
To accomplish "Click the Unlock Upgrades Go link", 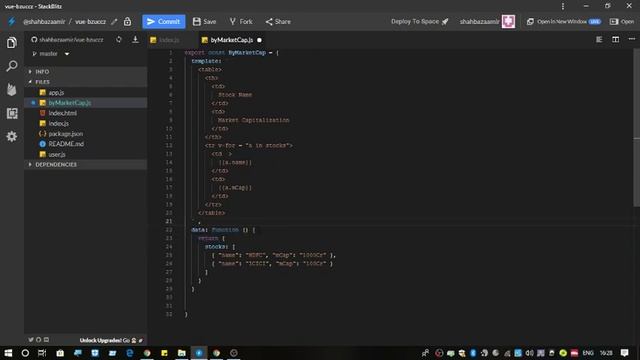I will (x=111, y=340).
